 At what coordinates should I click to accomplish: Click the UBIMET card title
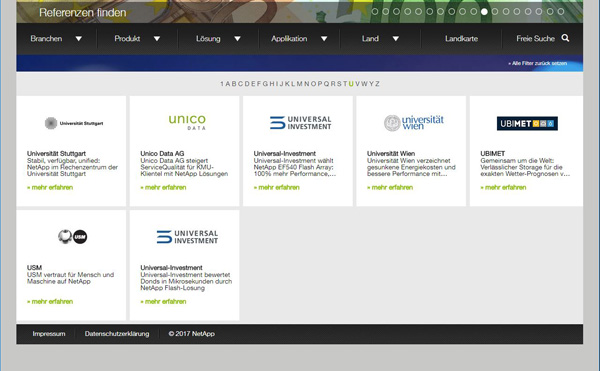point(492,153)
